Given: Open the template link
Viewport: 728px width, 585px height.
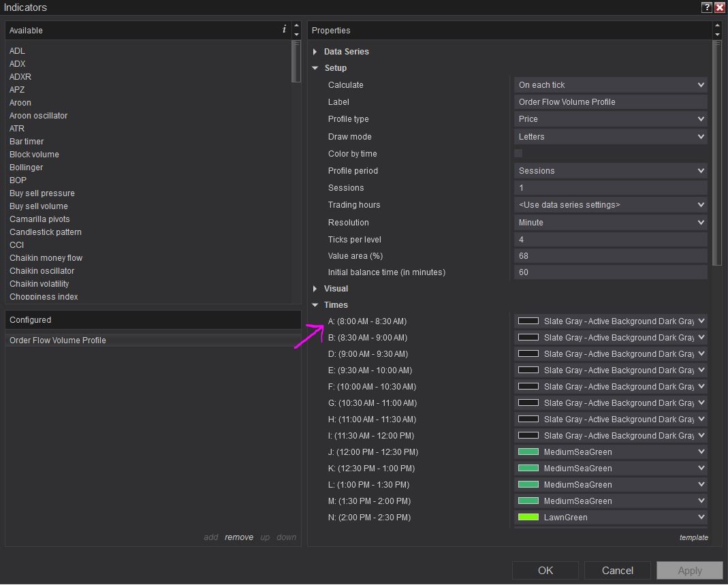Looking at the screenshot, I should pos(693,537).
